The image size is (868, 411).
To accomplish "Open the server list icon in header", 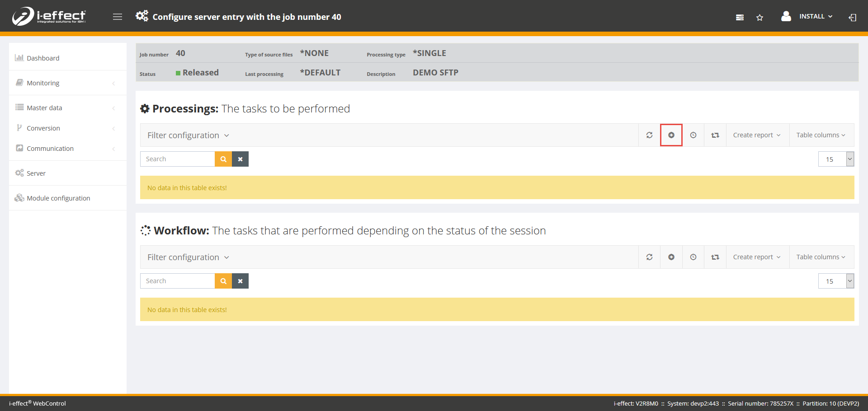I will [x=740, y=18].
